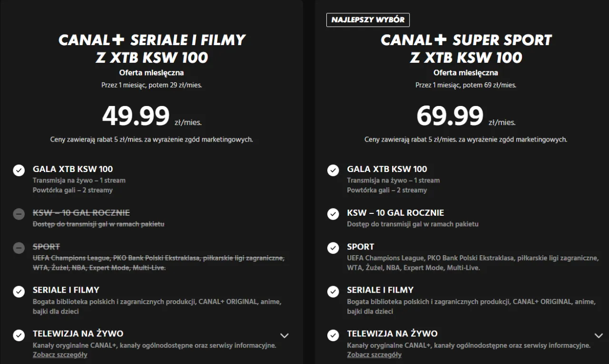Open Zobacz szczegóły link under Super Sport plan
Screen dimensions: 609x364
click(x=374, y=354)
